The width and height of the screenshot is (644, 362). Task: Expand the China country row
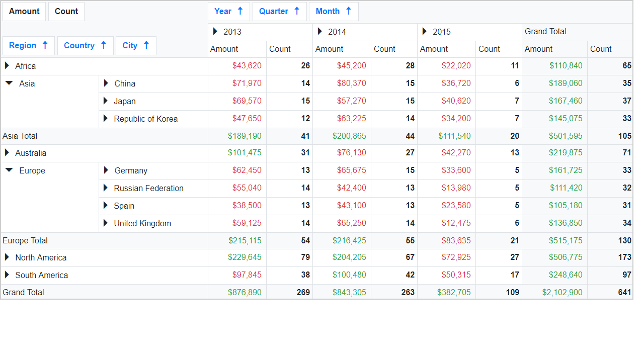click(x=106, y=83)
